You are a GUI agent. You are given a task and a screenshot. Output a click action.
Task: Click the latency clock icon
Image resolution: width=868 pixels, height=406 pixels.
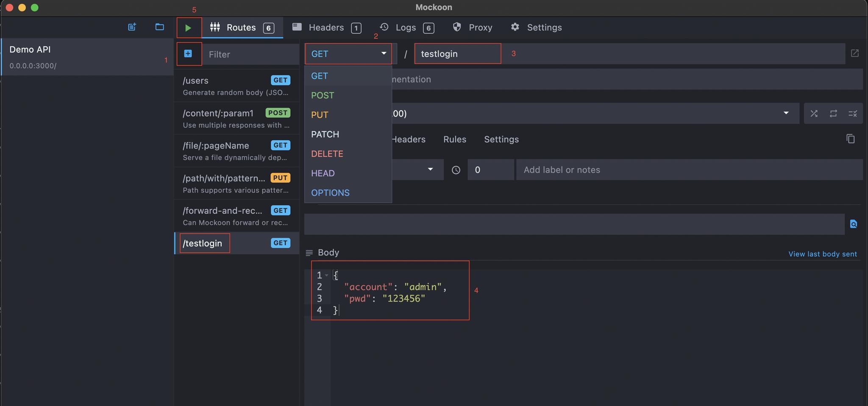coord(456,170)
